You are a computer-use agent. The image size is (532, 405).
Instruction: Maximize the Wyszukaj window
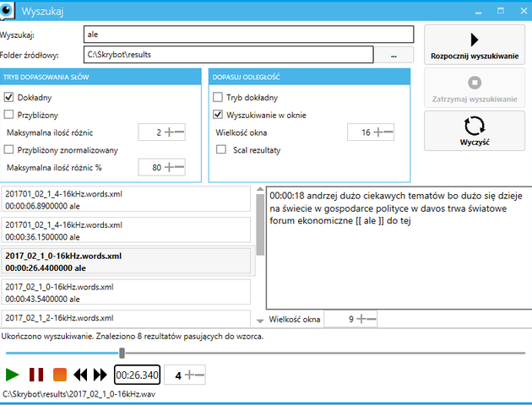pos(501,11)
